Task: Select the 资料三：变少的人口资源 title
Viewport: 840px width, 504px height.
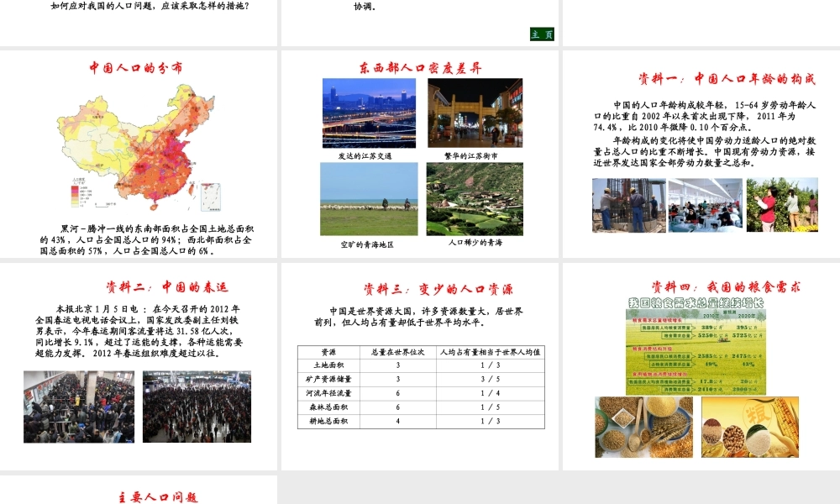Action: click(x=438, y=290)
